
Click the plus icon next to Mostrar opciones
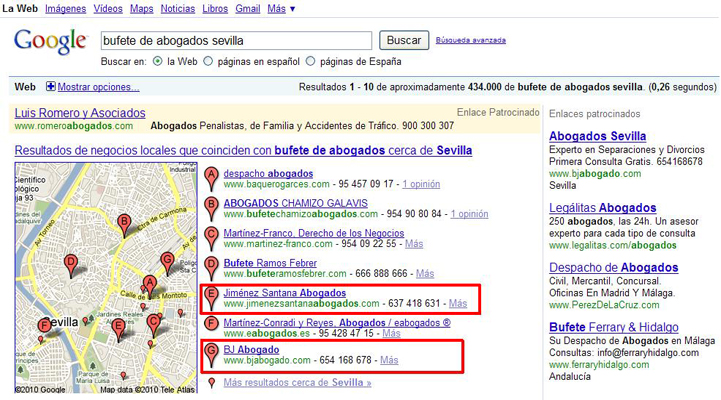pos(51,86)
